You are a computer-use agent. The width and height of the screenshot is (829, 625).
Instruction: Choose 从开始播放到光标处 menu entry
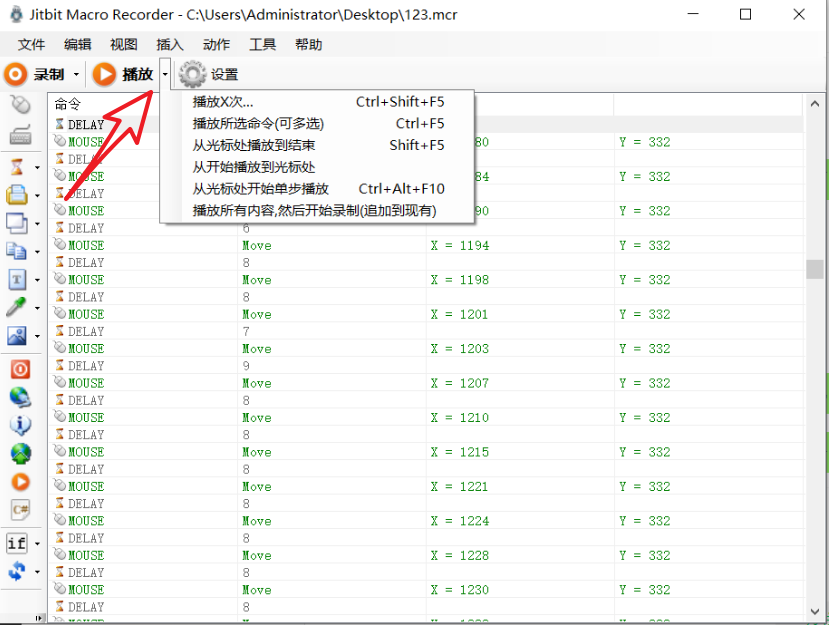point(317,167)
